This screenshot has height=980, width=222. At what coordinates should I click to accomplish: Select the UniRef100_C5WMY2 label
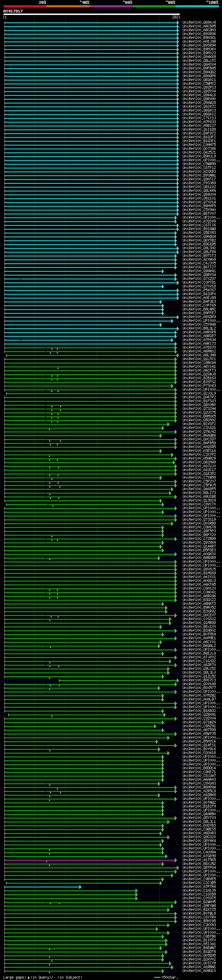pyautogui.click(x=199, y=84)
